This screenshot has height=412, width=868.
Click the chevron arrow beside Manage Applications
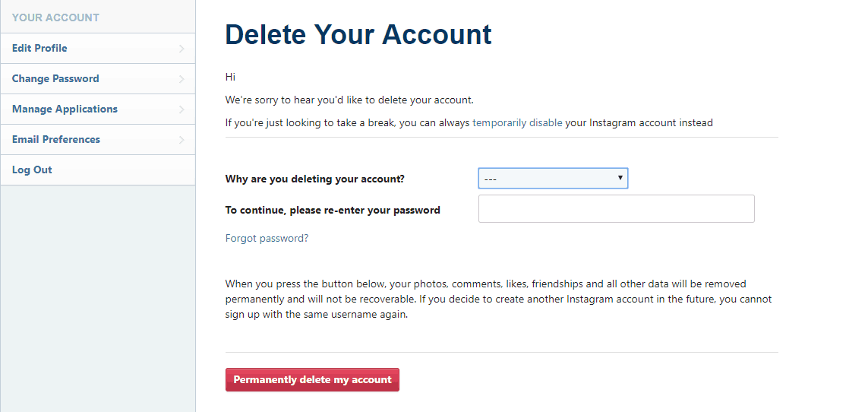(x=181, y=109)
